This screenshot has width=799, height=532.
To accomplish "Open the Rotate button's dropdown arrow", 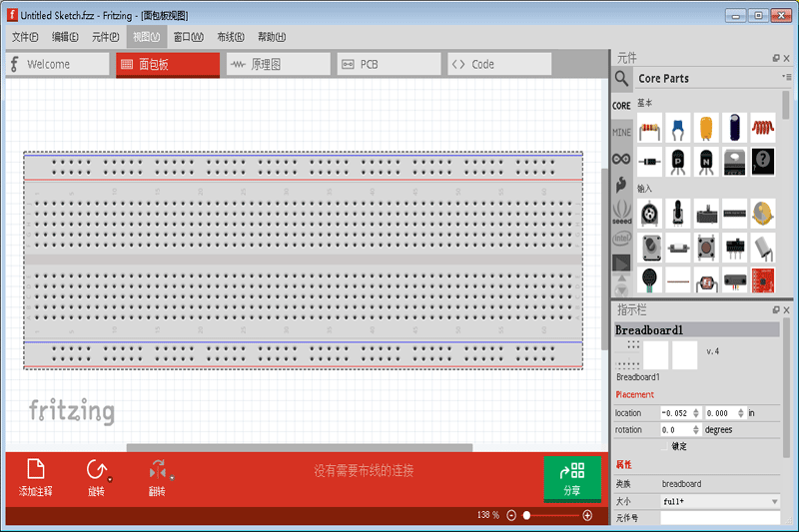I will point(110,479).
